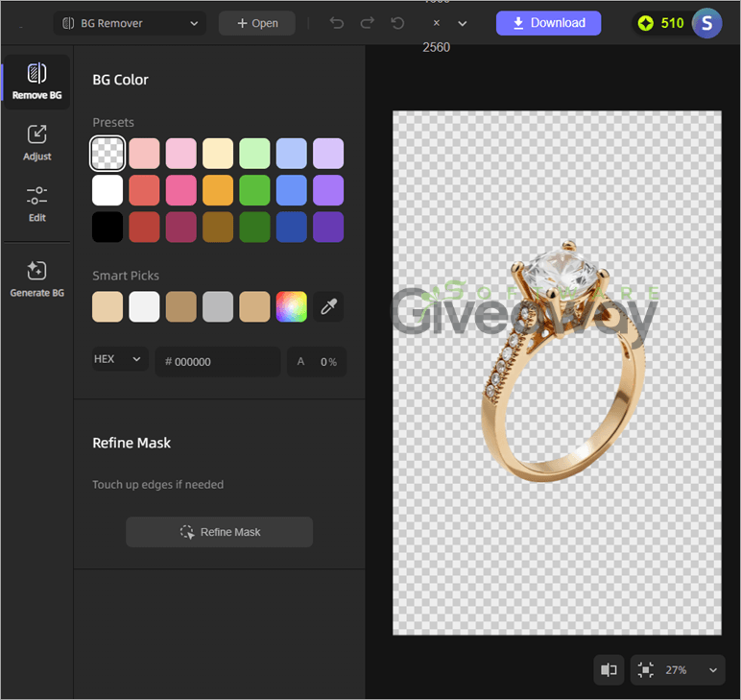
Task: Click the Open file button
Action: tap(257, 23)
